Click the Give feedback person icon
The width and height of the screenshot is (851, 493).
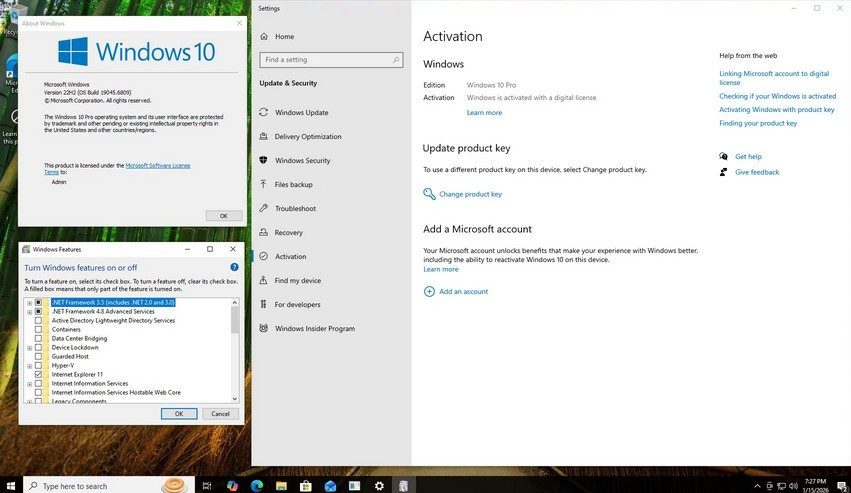point(723,172)
